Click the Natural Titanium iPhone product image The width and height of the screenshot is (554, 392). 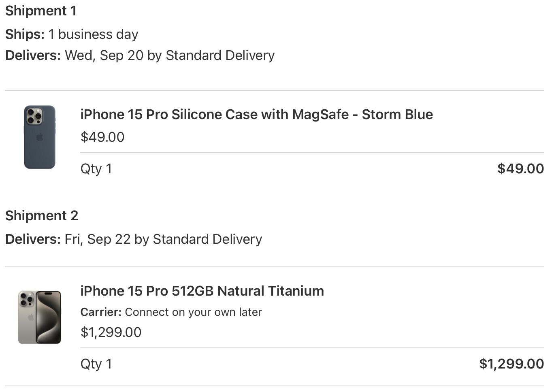39,317
